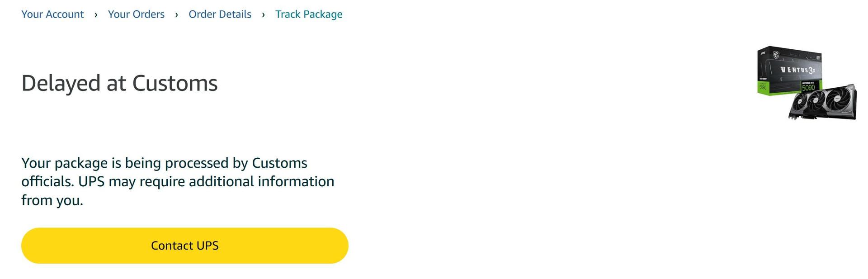The height and width of the screenshot is (279, 868).
Task: Click the VENTUS 3X logo on product box
Action: [798, 70]
